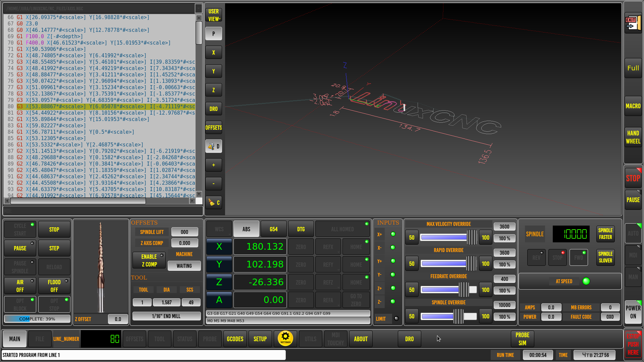Screen dimensions: 644x362
Task: Adjust the Feedrate Override slider
Action: point(449,290)
